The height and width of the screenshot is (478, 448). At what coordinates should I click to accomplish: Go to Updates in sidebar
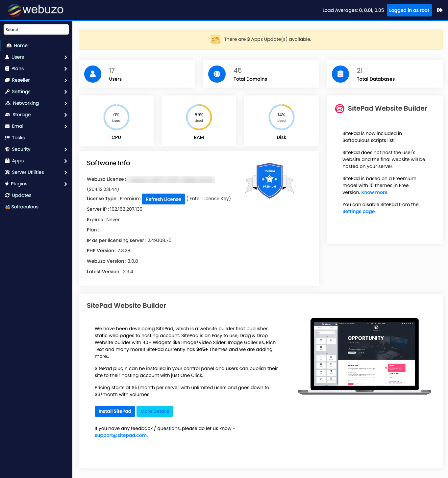click(x=22, y=195)
